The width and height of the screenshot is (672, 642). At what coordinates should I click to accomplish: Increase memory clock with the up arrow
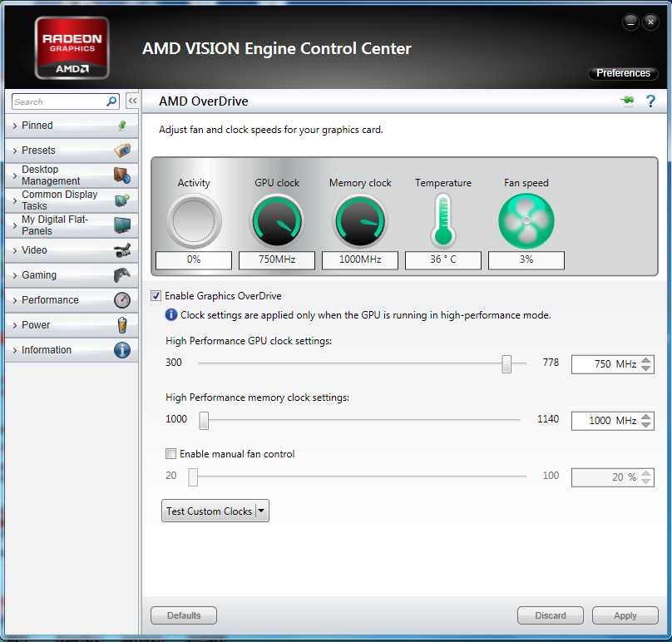(x=646, y=416)
